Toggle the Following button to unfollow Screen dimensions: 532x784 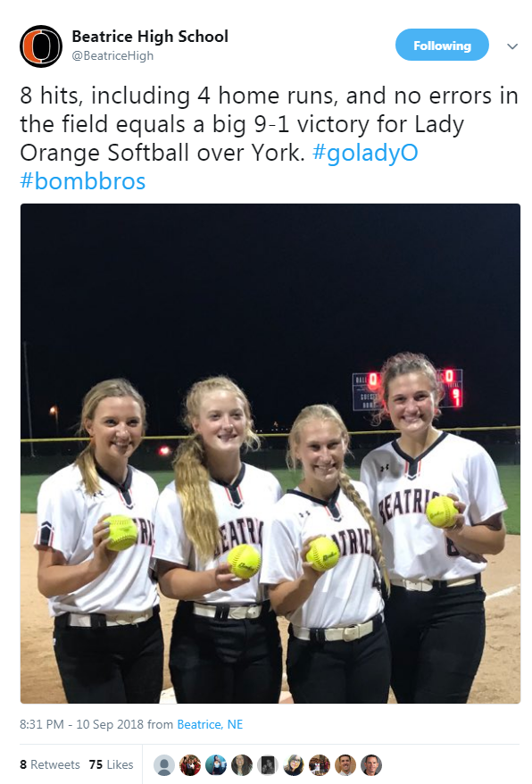442,45
